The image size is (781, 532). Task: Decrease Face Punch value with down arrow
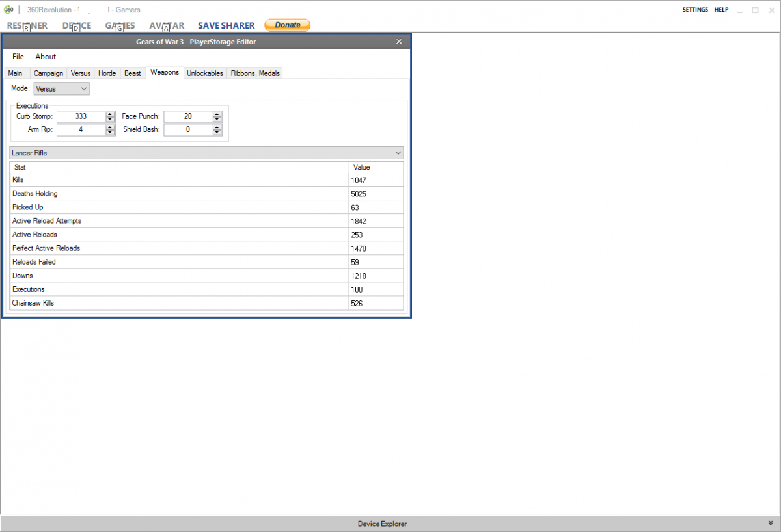tap(217, 120)
